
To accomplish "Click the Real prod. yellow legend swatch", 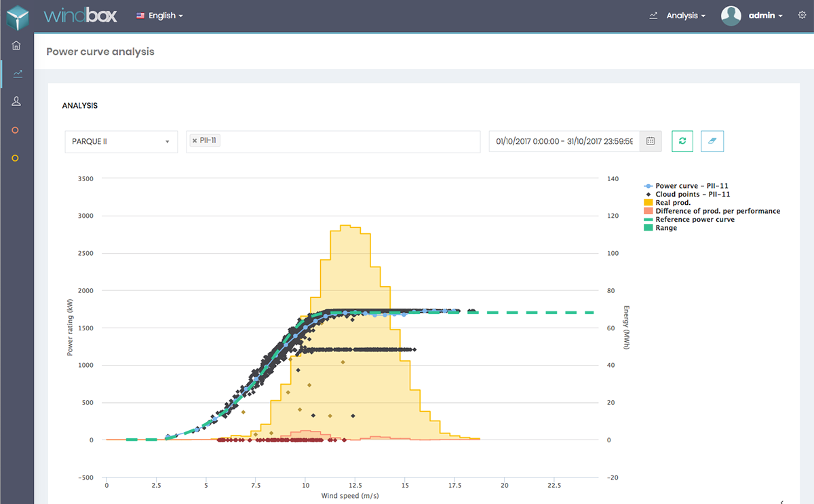I will coord(648,203).
